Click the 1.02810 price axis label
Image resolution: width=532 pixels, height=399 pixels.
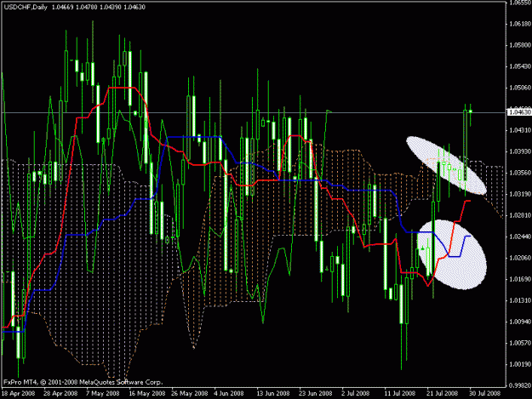click(x=520, y=215)
